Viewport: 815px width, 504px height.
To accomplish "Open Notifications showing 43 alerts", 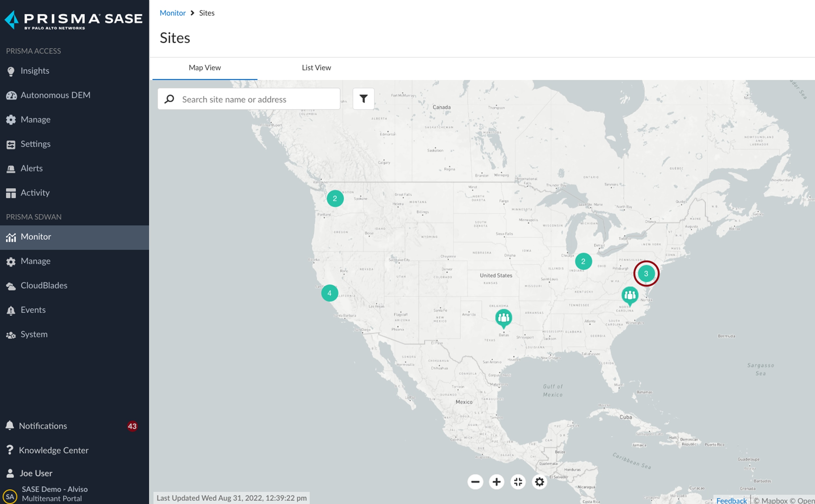I will point(43,426).
